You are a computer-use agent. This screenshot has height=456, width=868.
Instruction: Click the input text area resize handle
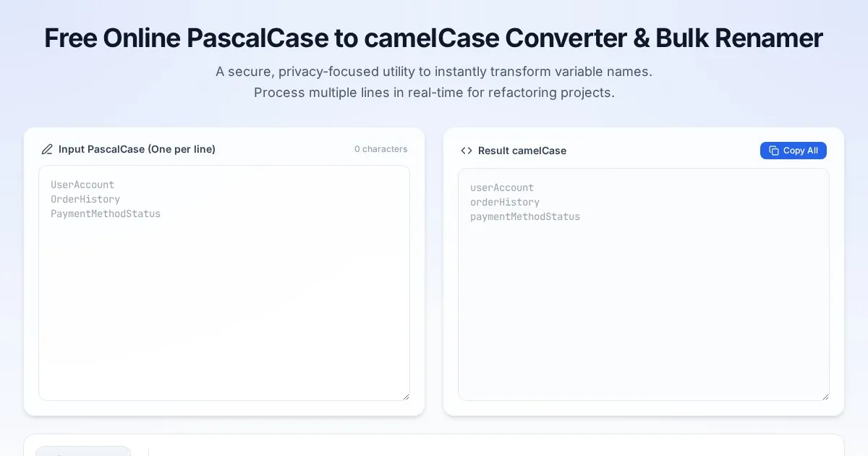(406, 396)
